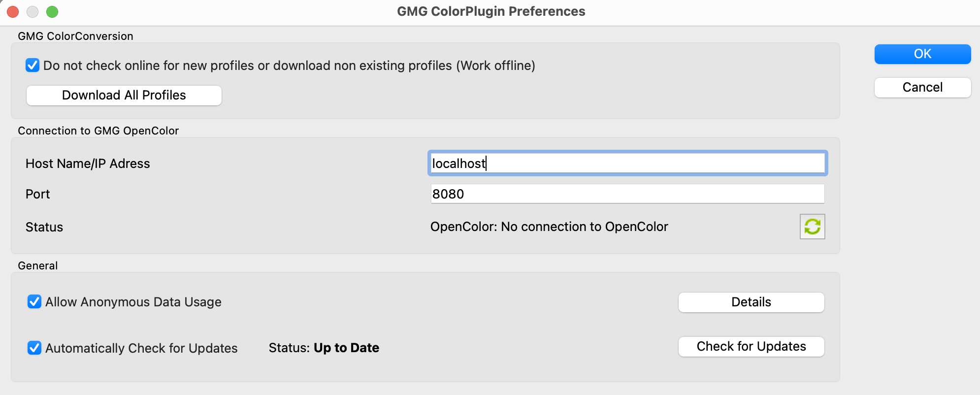Click the Check for Updates button
The height and width of the screenshot is (395, 980).
751,346
